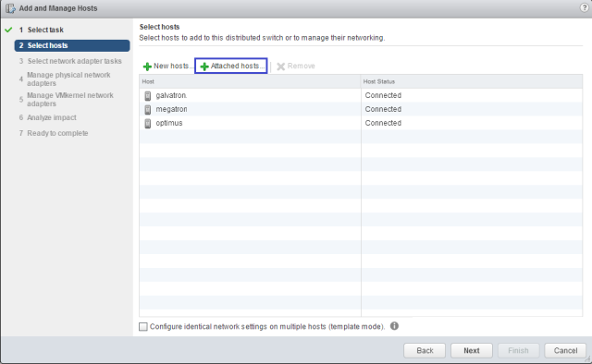Click Connected status for optimus
592x364 pixels.
click(x=383, y=123)
